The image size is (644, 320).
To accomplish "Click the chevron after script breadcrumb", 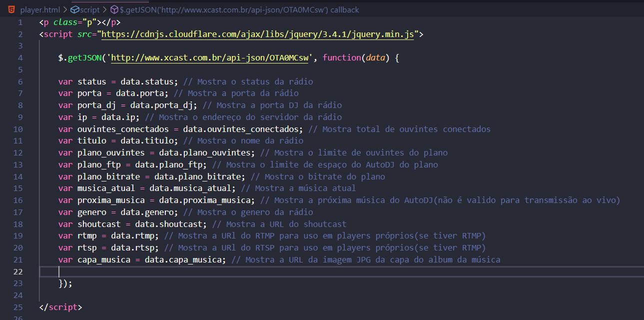I will pos(104,9).
